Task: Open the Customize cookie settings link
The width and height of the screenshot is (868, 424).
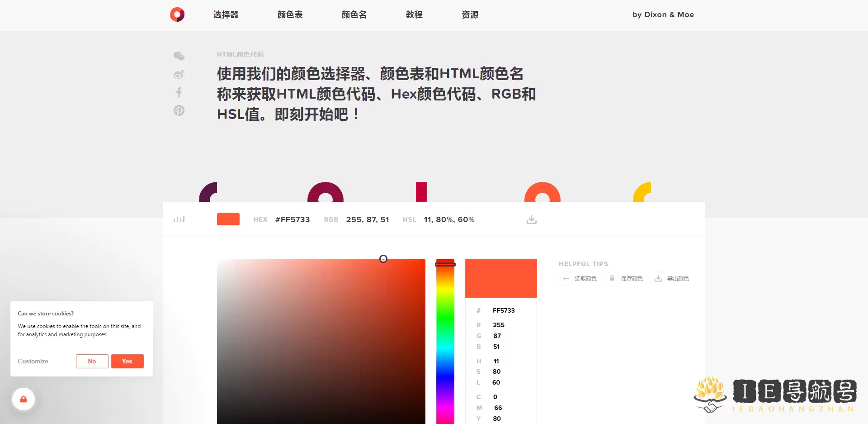Action: (33, 361)
